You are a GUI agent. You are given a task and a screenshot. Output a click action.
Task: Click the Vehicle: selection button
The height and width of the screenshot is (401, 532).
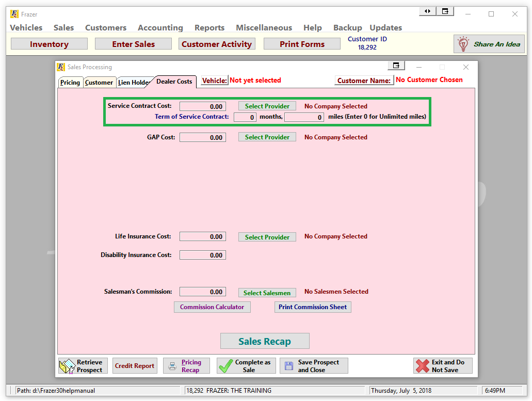215,81
